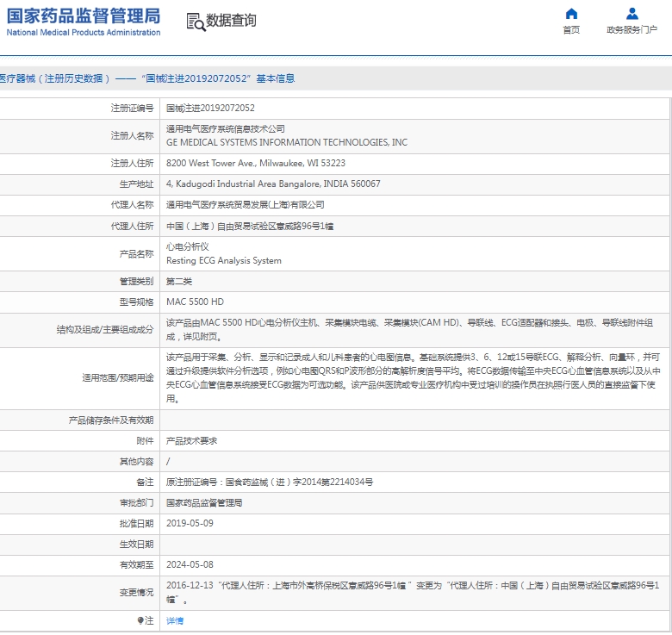This screenshot has height=635, width=672.
Task: Click the 2016-12-13 change record text
Action: click(x=413, y=593)
